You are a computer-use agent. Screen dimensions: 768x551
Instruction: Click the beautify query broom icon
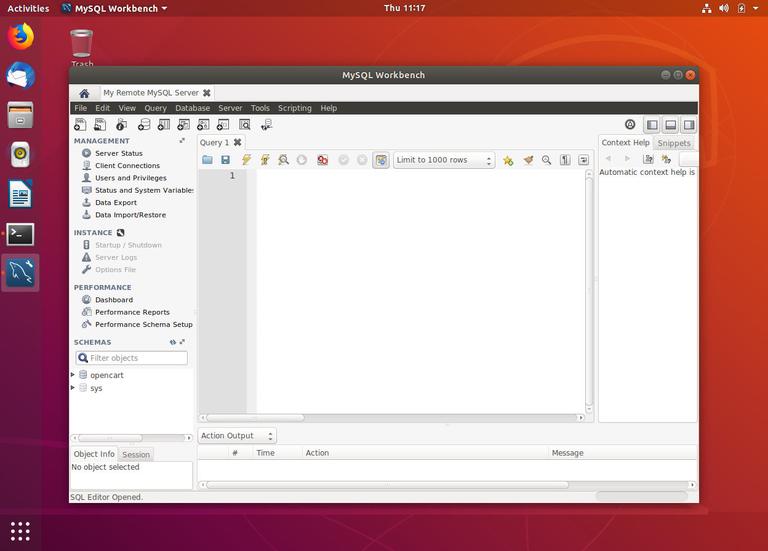click(528, 160)
